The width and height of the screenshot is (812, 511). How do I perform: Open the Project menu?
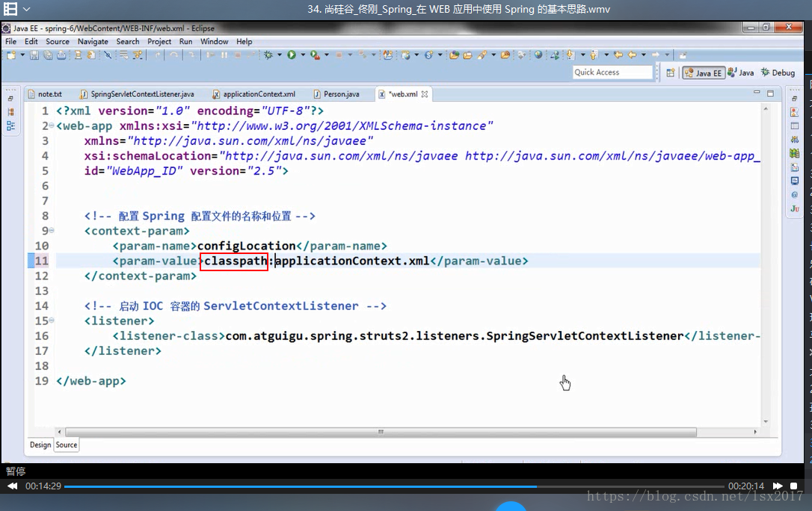pos(159,41)
